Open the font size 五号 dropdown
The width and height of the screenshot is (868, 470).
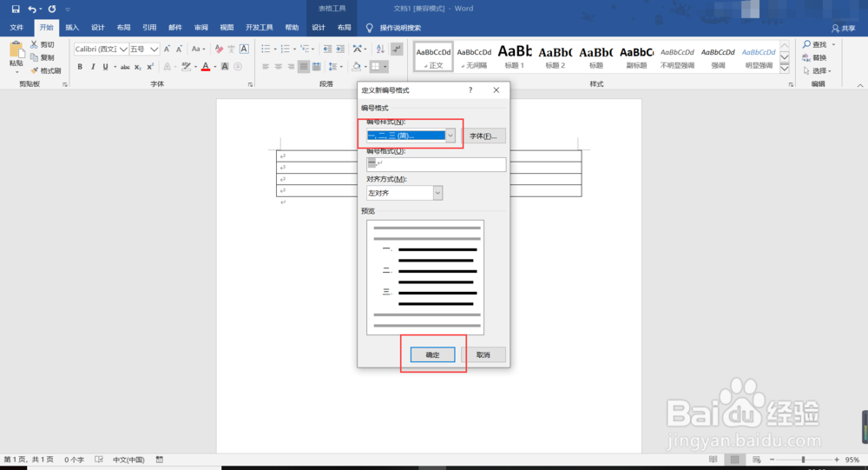(154, 50)
